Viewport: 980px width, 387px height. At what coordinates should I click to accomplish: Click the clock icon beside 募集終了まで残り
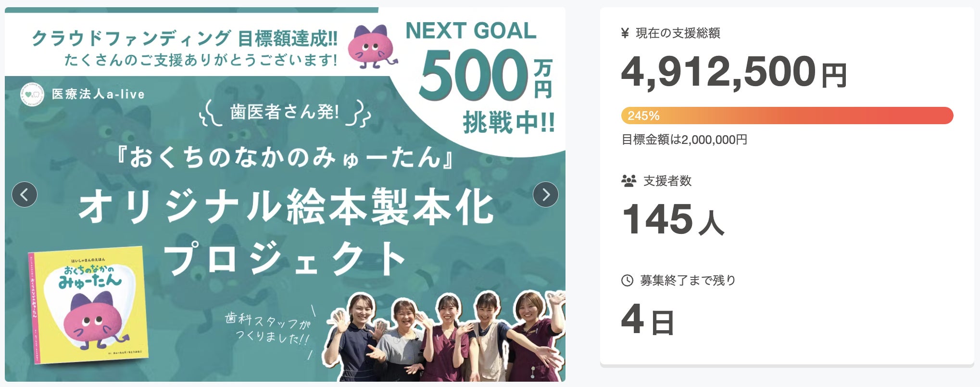(x=627, y=280)
